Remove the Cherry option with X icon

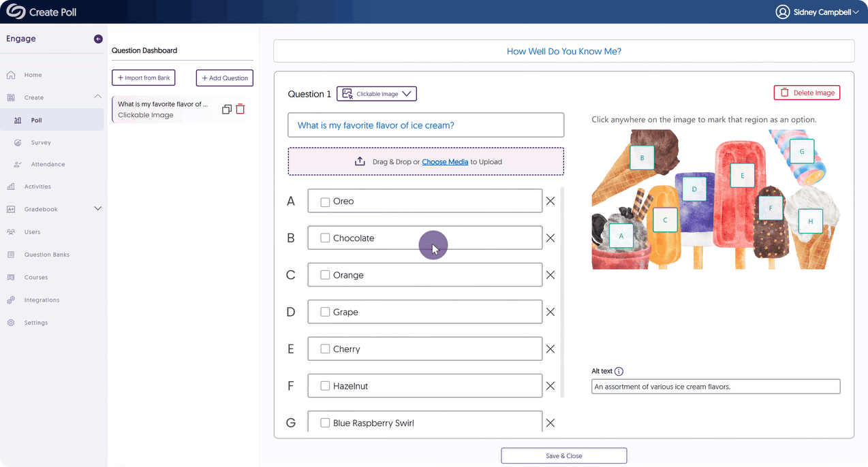point(551,349)
